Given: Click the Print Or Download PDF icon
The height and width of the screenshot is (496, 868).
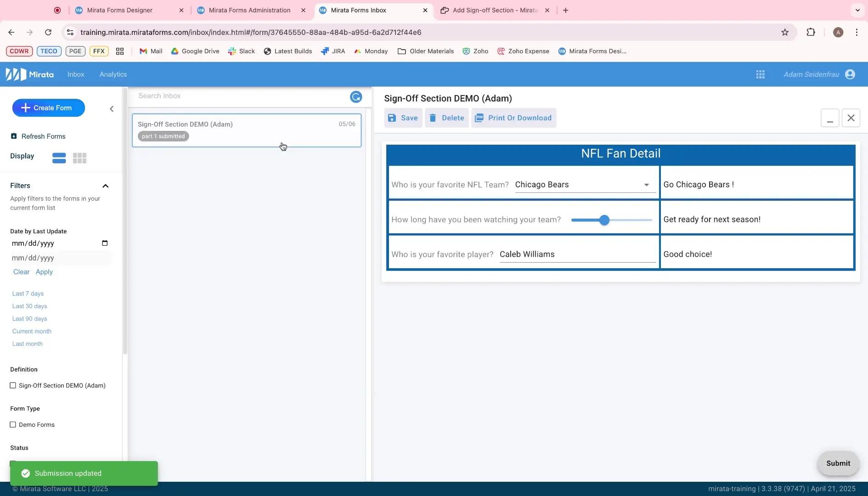Looking at the screenshot, I should pos(479,118).
